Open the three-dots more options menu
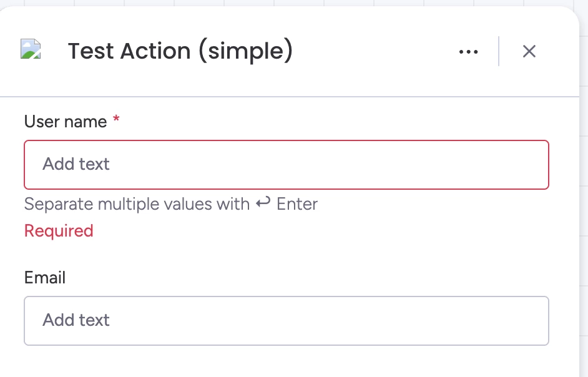 pos(468,52)
